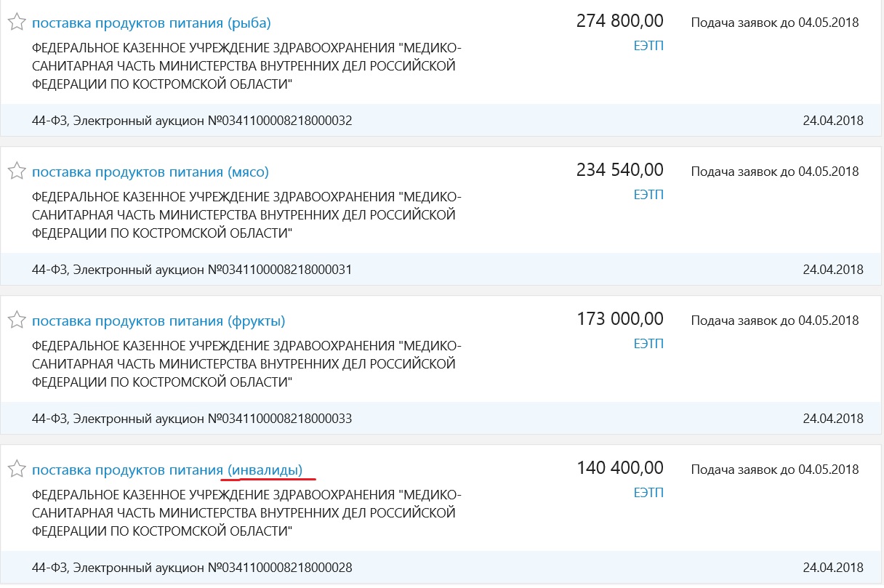Select auction number 0341100008218000032 row

point(193,121)
